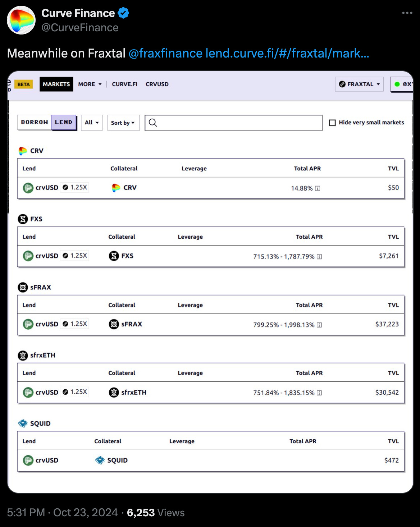Click the $7,261 TVL value
Viewport: 420px width, 527px height.
[389, 256]
